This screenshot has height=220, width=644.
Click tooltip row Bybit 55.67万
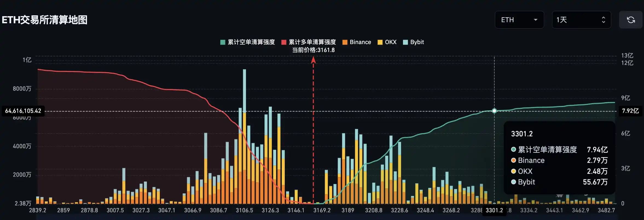pos(559,182)
